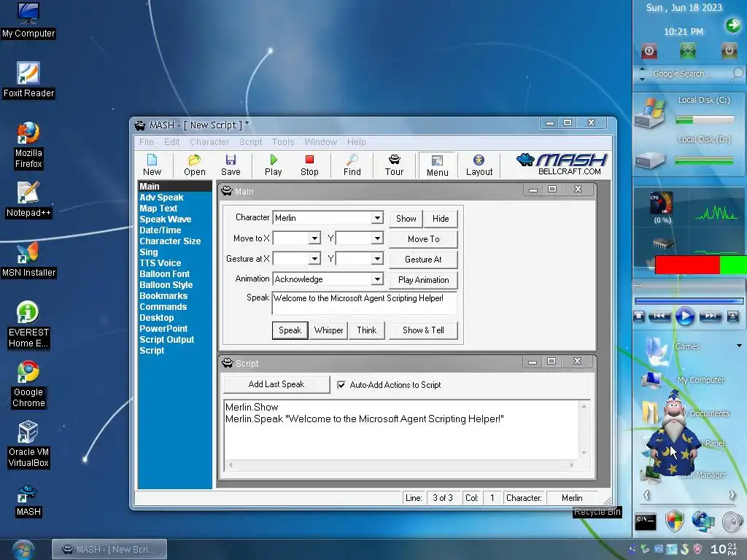747x560 pixels.
Task: Select Script Output in the side menu
Action: [167, 340]
